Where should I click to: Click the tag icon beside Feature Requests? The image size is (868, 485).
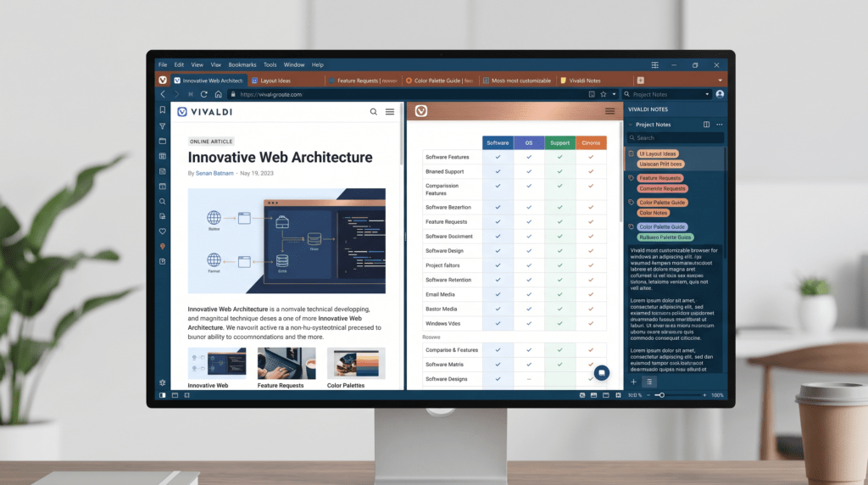pos(631,178)
